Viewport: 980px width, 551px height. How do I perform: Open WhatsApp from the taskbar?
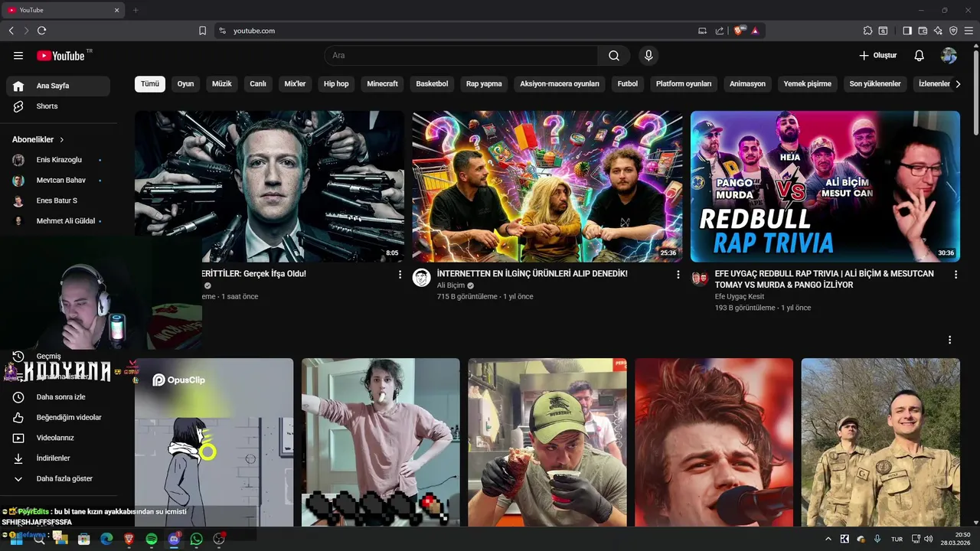click(x=197, y=539)
